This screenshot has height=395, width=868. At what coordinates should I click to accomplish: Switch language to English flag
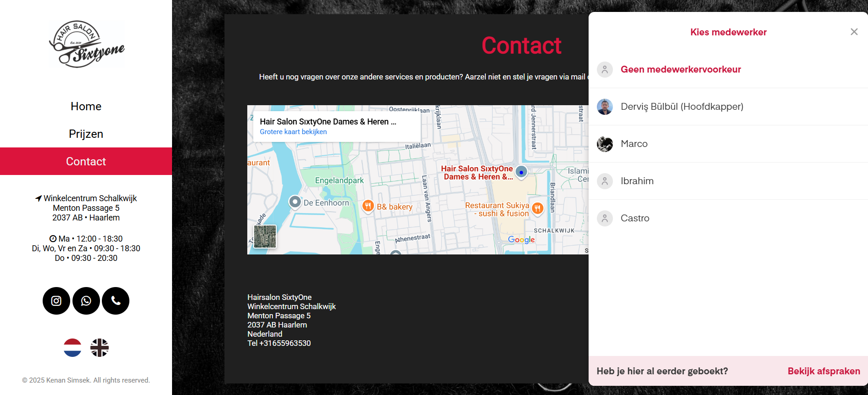(100, 348)
